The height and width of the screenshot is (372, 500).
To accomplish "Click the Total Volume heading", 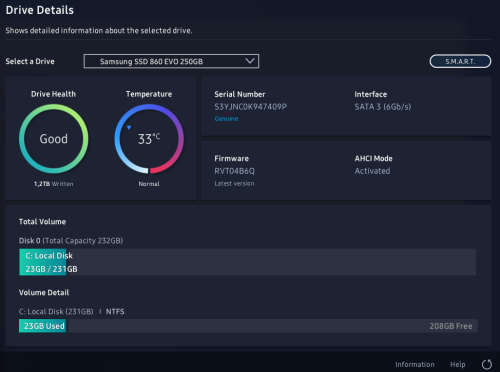I will (x=42, y=222).
